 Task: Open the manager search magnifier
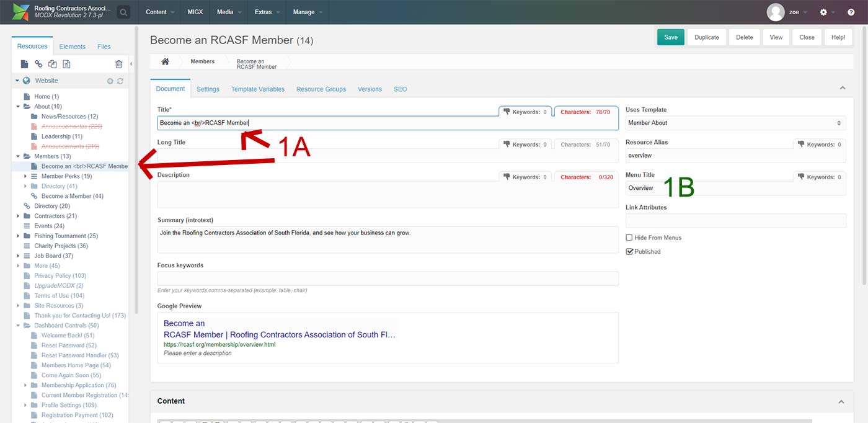pos(123,12)
